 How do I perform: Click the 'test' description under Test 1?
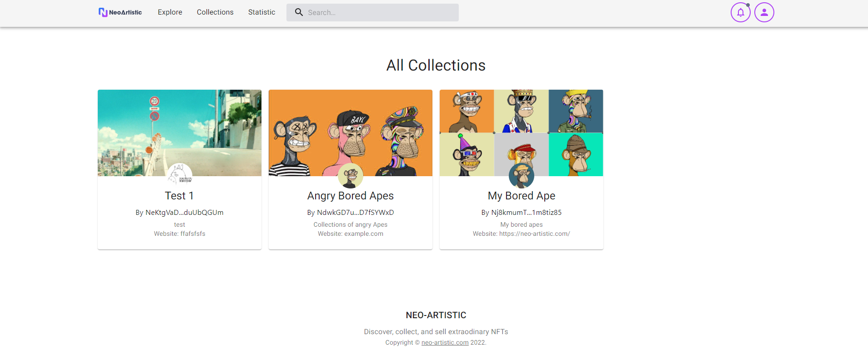point(180,224)
